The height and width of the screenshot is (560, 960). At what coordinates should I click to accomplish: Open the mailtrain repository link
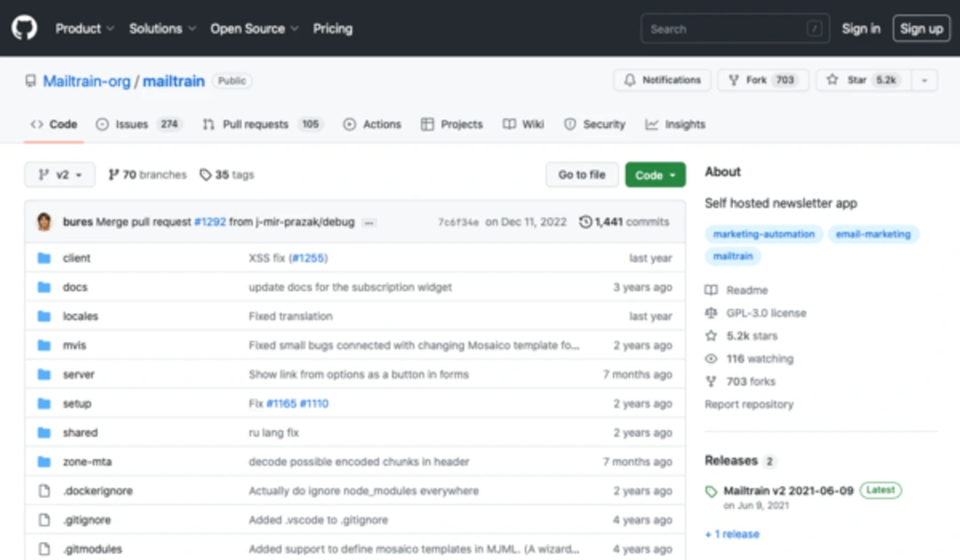[x=174, y=81]
